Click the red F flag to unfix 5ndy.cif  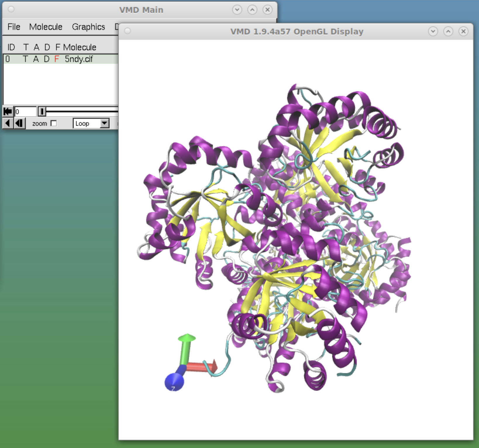pos(57,59)
